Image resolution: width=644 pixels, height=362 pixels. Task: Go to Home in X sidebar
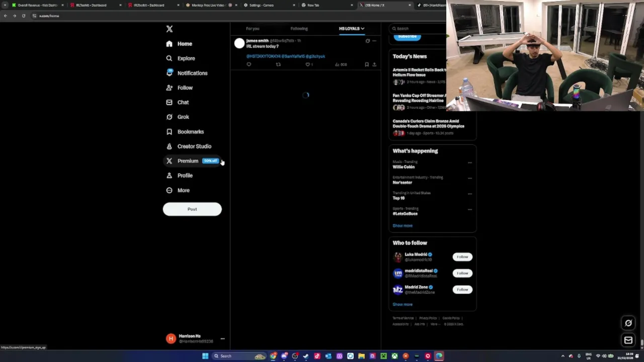tap(179, 44)
